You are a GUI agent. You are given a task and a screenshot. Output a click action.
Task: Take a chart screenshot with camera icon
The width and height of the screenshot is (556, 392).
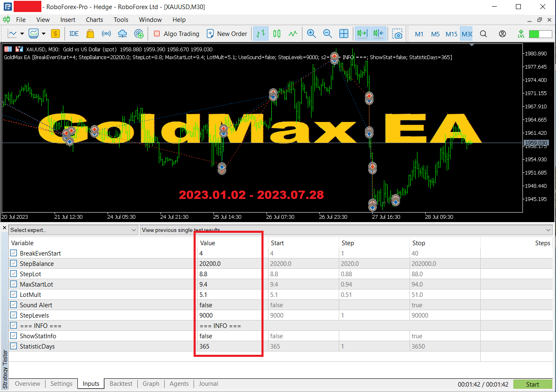click(398, 34)
